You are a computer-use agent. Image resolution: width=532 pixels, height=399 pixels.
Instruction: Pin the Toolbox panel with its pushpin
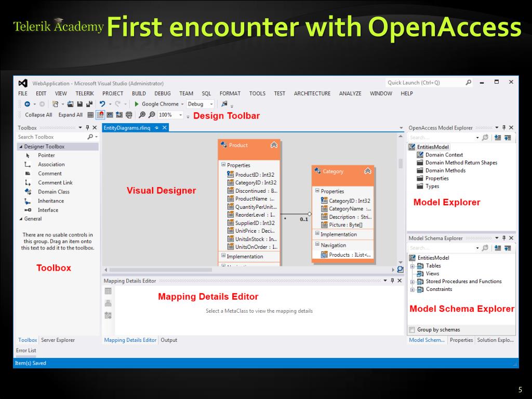coord(87,128)
